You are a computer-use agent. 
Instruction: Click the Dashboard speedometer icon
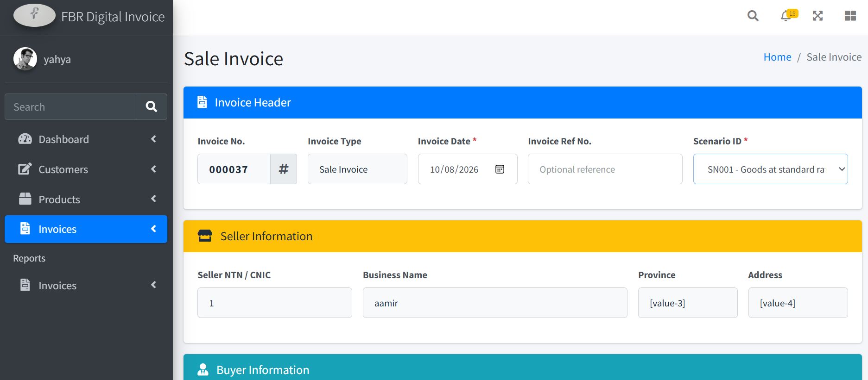(25, 139)
